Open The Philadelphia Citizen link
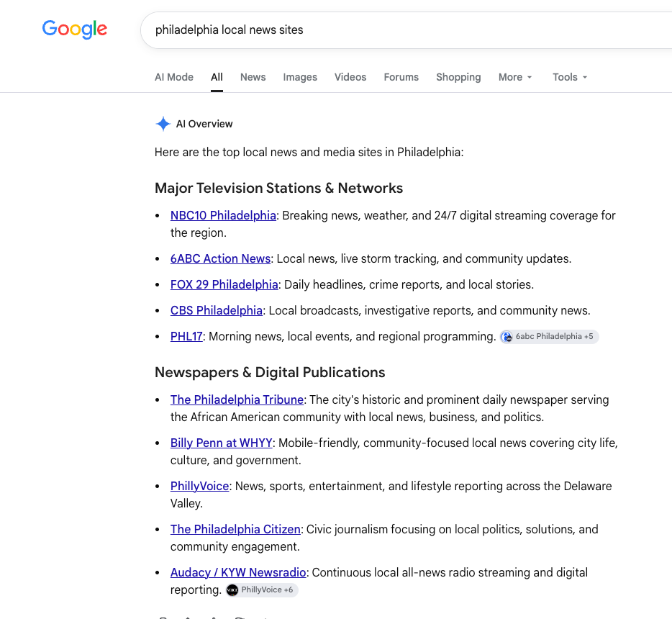Image resolution: width=672 pixels, height=619 pixels. pos(235,530)
